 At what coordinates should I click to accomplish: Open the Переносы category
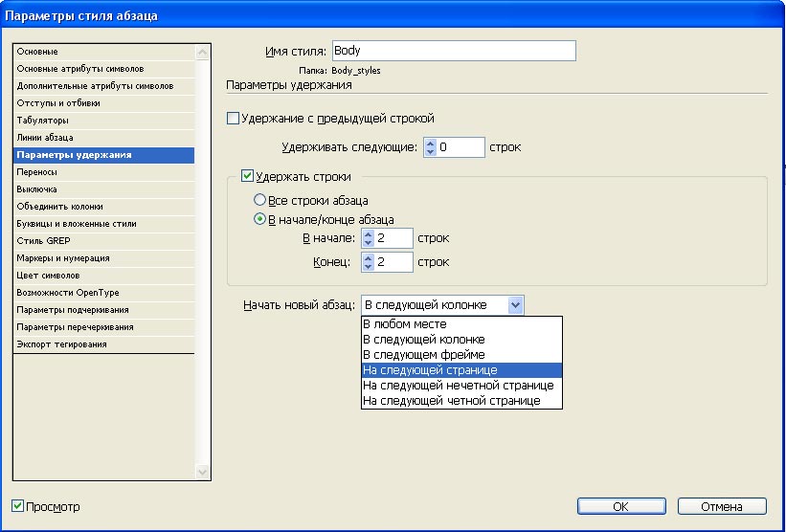pyautogui.click(x=104, y=172)
